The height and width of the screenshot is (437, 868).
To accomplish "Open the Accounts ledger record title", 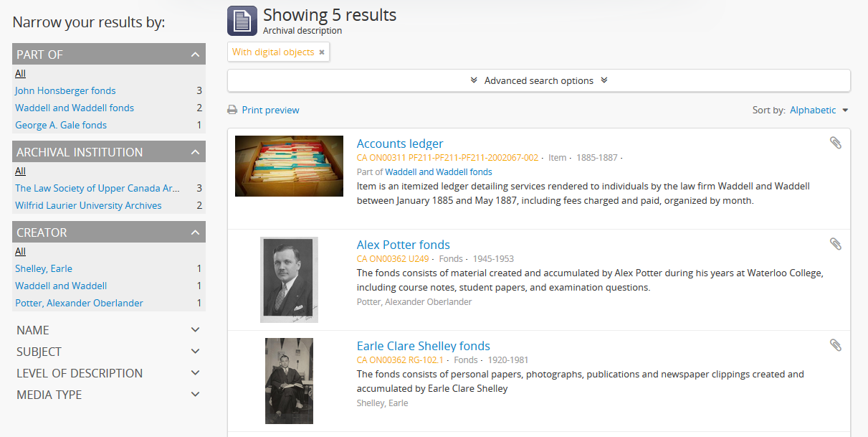I will pos(400,144).
